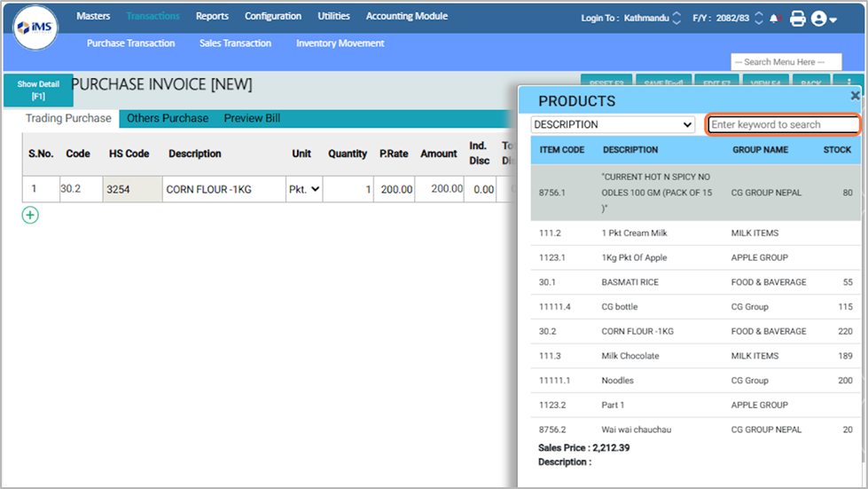
Task: Click the product keyword search field
Action: [x=783, y=125]
